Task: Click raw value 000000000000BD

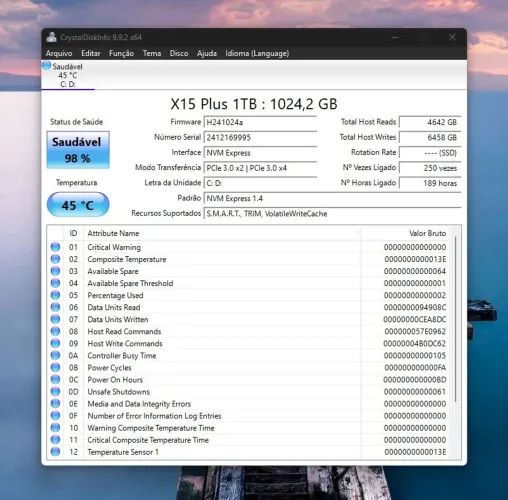Action: pos(415,380)
